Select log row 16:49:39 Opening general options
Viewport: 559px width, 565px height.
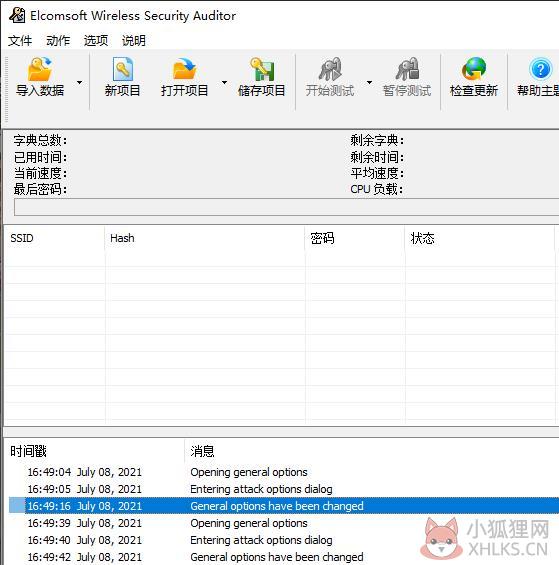(x=284, y=523)
